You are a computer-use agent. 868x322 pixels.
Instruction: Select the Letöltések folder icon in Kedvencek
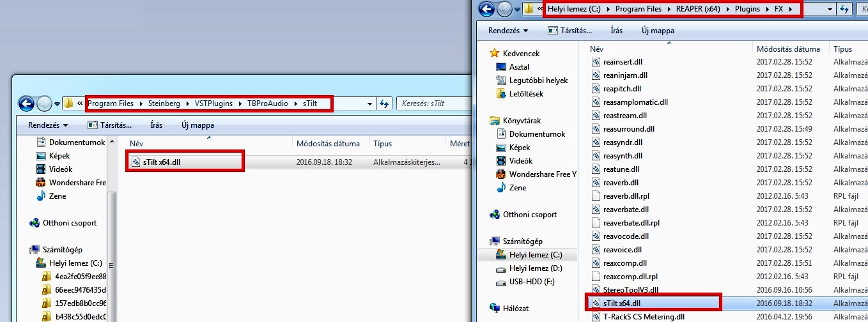tap(501, 94)
